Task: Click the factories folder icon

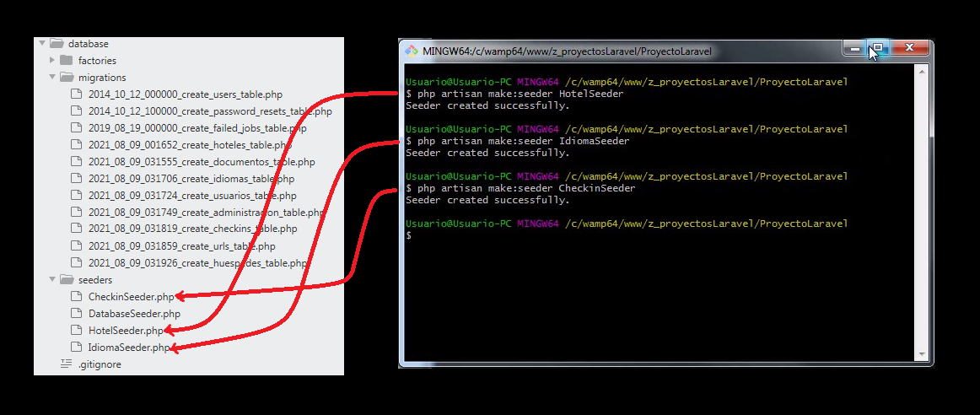Action: click(67, 61)
